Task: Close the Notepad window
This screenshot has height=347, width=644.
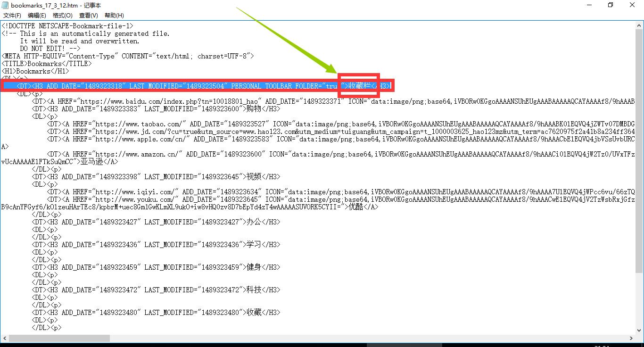Action: (x=633, y=5)
